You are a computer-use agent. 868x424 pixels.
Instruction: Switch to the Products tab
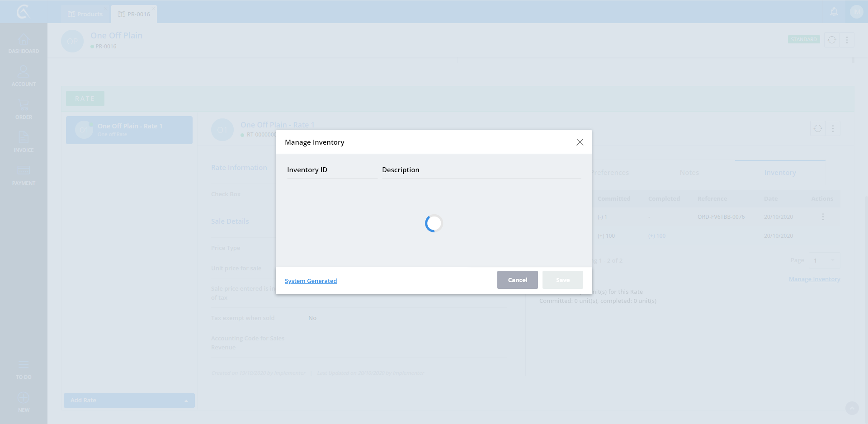click(85, 14)
